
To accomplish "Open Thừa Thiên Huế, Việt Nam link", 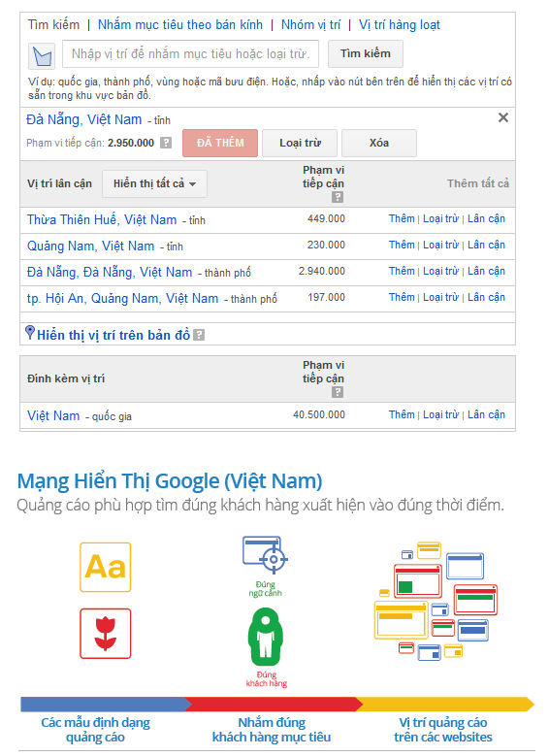I will (102, 220).
